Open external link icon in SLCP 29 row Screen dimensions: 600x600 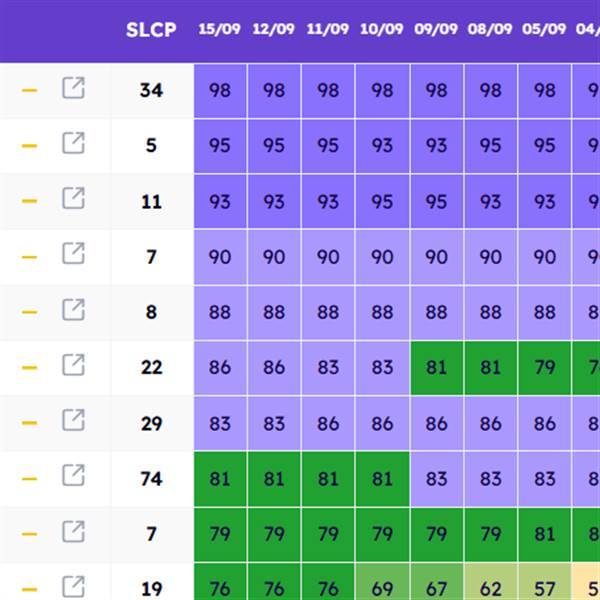tap(73, 420)
